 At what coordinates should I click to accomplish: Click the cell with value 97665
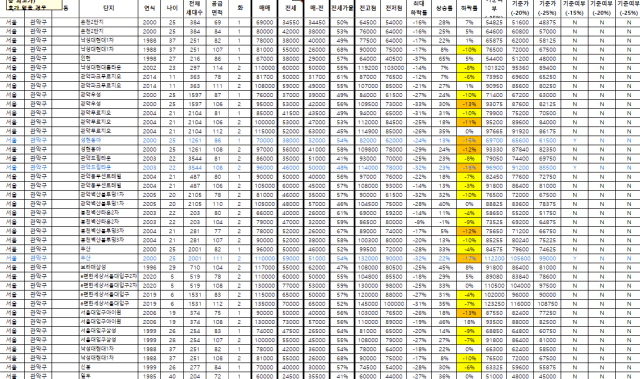(x=494, y=131)
